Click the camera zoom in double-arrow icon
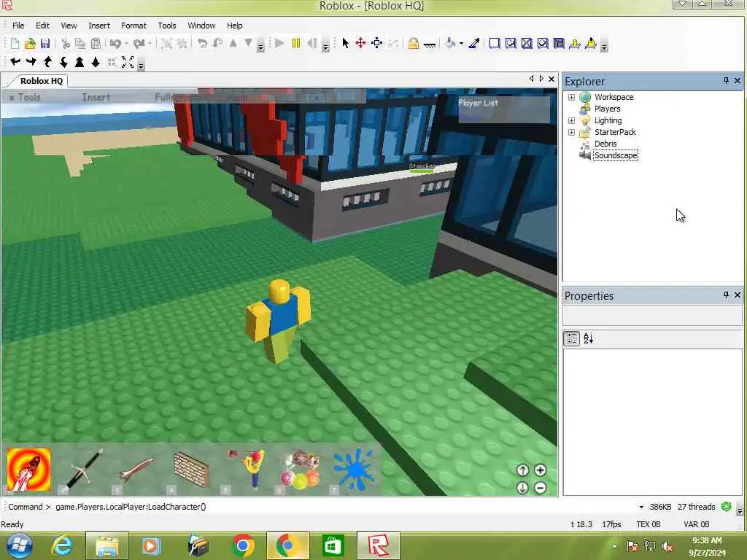 [80, 62]
